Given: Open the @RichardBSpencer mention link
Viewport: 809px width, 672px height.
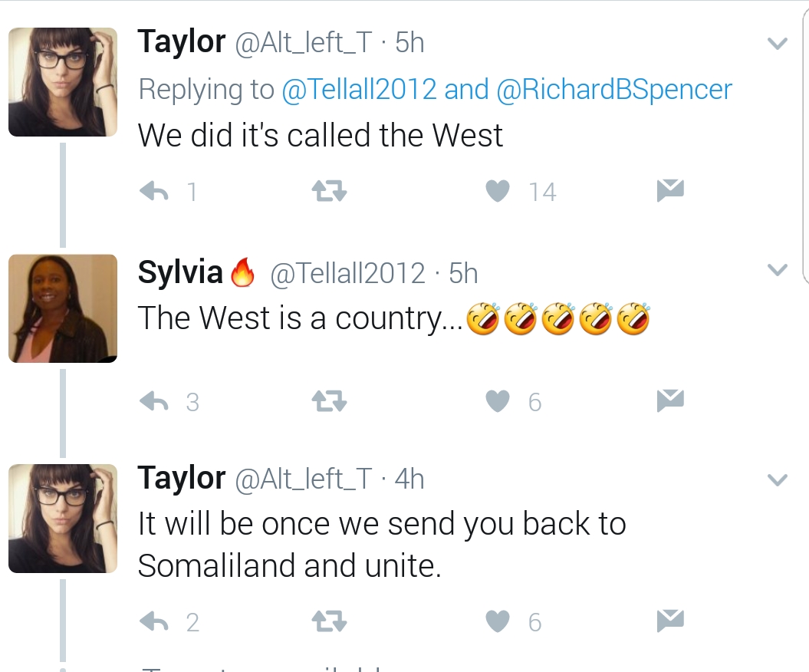Looking at the screenshot, I should [x=614, y=90].
